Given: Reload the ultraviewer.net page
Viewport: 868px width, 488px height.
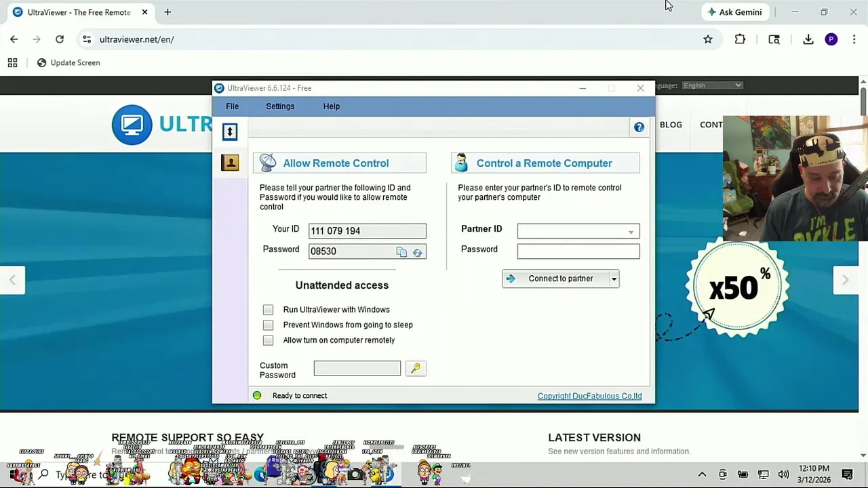Looking at the screenshot, I should coord(60,39).
